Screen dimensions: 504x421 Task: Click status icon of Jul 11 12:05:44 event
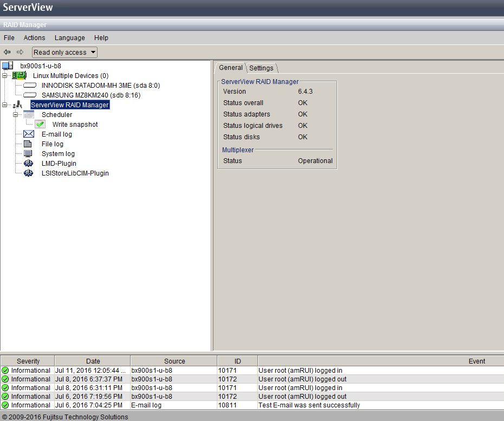(x=5, y=371)
